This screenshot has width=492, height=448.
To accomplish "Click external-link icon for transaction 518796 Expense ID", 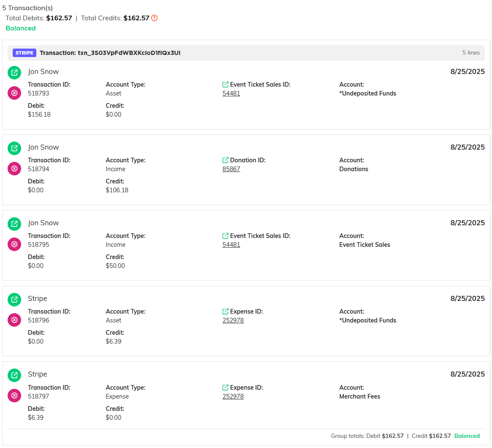I will click(225, 311).
